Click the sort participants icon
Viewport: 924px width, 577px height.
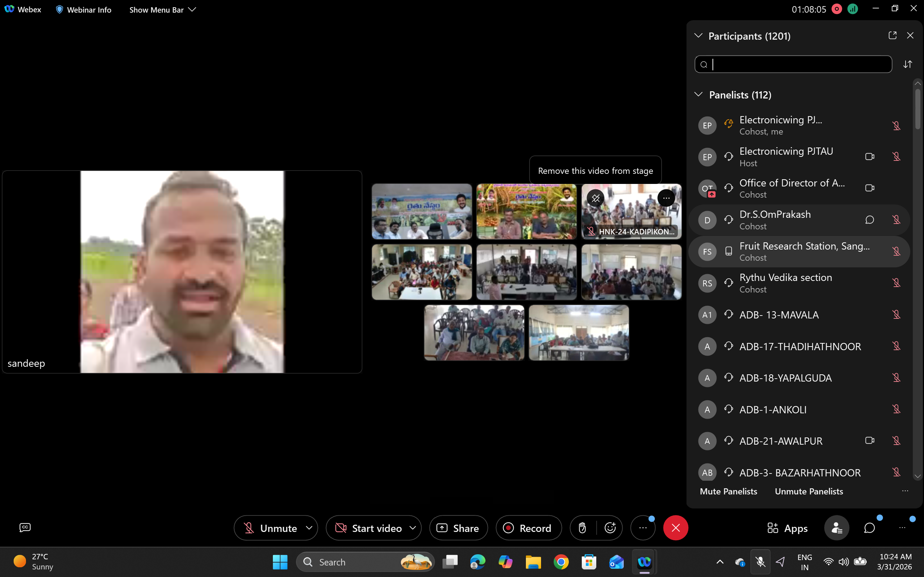coord(908,64)
